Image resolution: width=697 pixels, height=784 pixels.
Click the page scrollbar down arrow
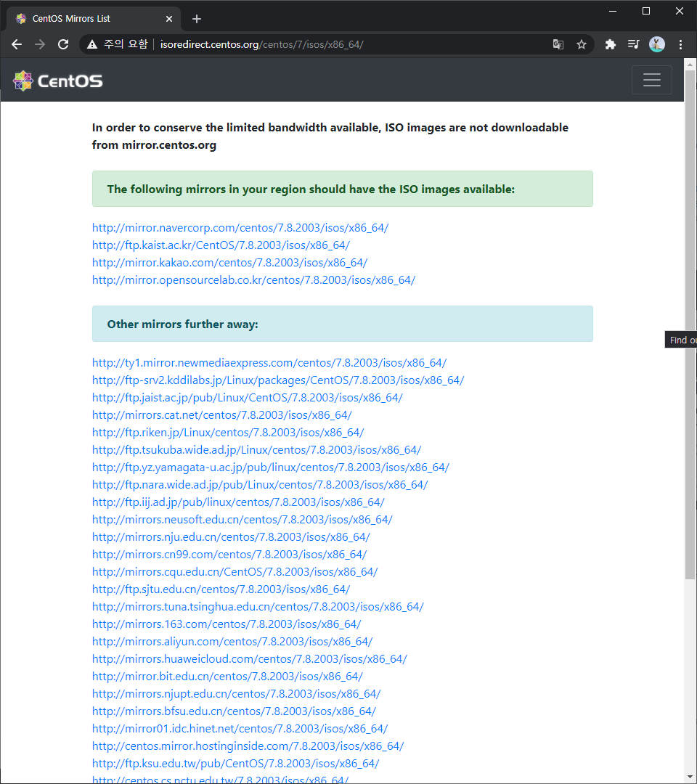point(690,777)
